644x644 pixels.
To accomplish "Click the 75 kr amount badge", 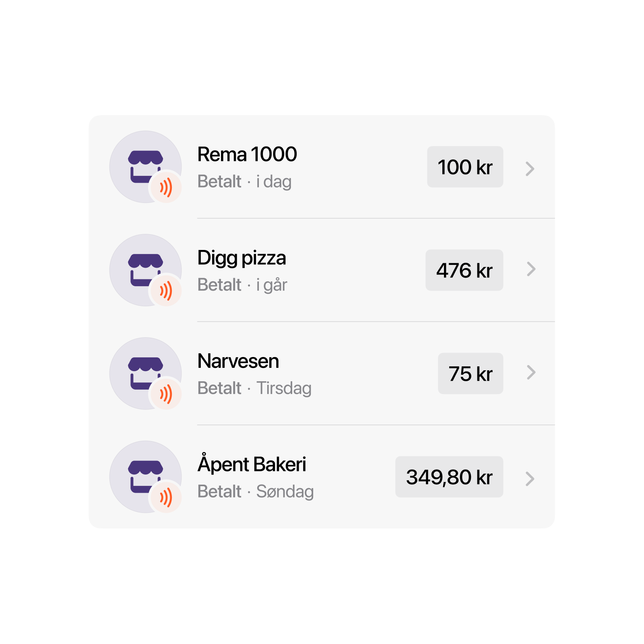I will (470, 373).
